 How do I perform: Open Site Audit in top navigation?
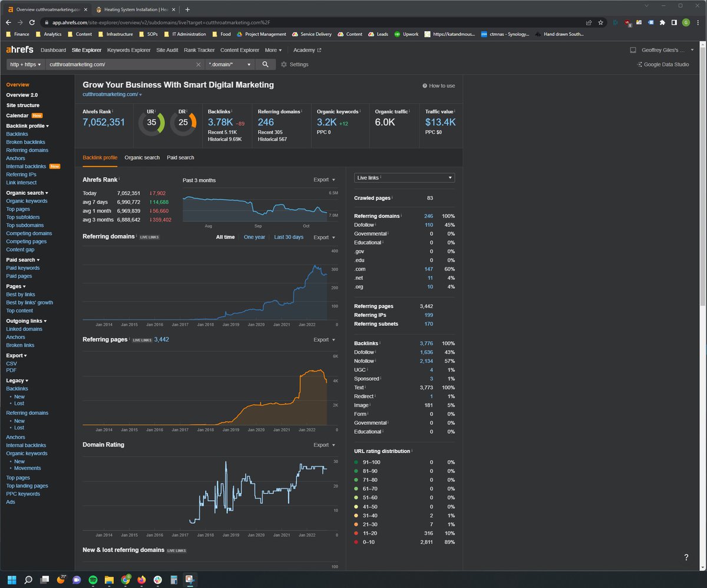coord(167,50)
